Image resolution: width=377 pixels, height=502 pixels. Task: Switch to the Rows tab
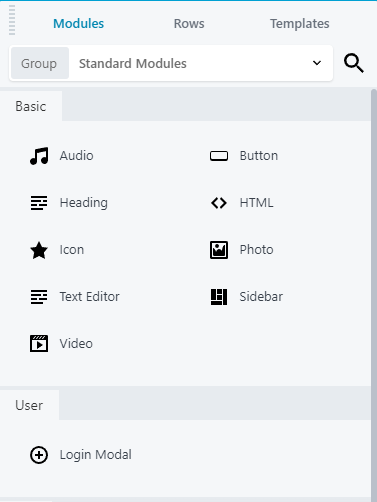[x=189, y=24]
